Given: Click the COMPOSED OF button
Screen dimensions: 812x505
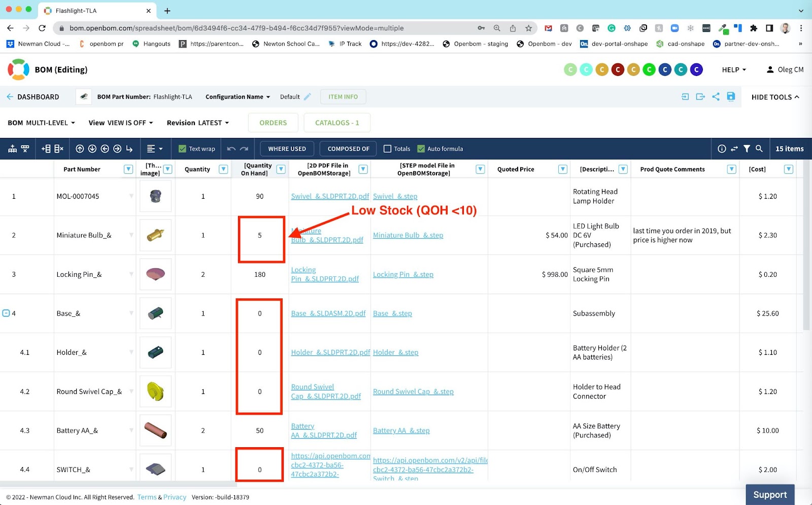Looking at the screenshot, I should pyautogui.click(x=349, y=149).
